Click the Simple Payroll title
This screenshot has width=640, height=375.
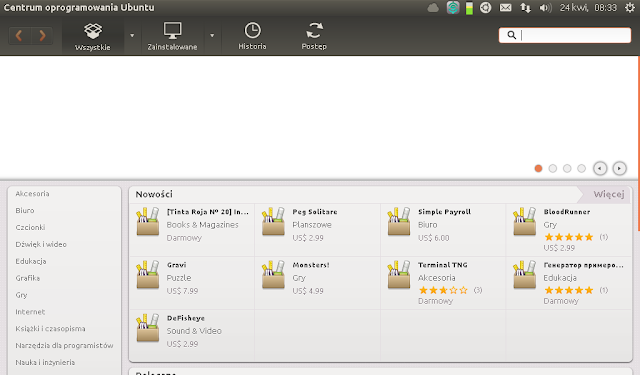click(x=444, y=212)
